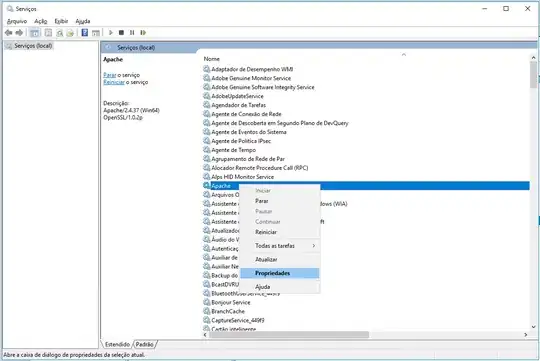This screenshot has height=361, width=540.
Task: Click the Export List toolbar icon
Action: coord(70,33)
